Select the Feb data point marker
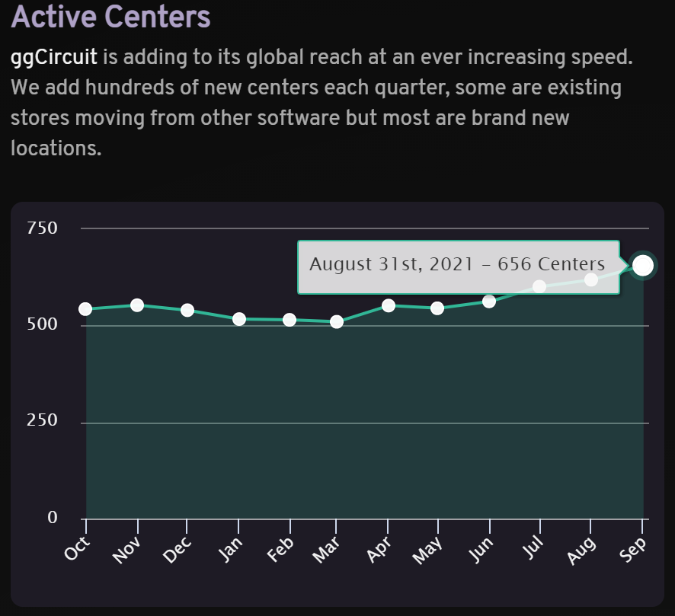Viewport: 675px width, 616px height. [x=290, y=319]
